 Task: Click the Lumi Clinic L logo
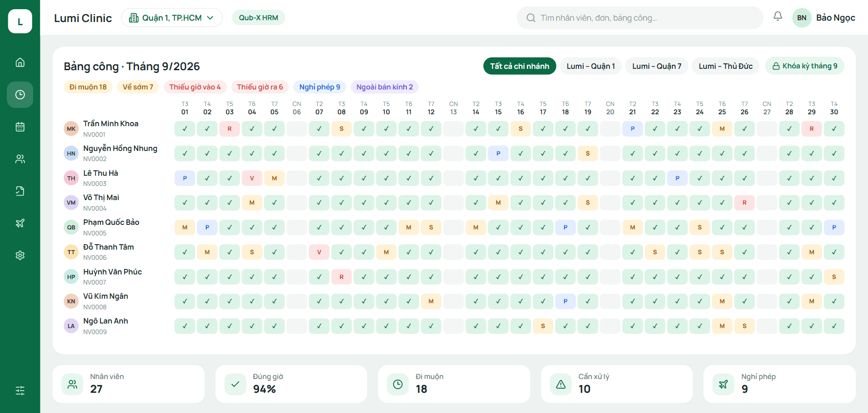pyautogui.click(x=20, y=21)
